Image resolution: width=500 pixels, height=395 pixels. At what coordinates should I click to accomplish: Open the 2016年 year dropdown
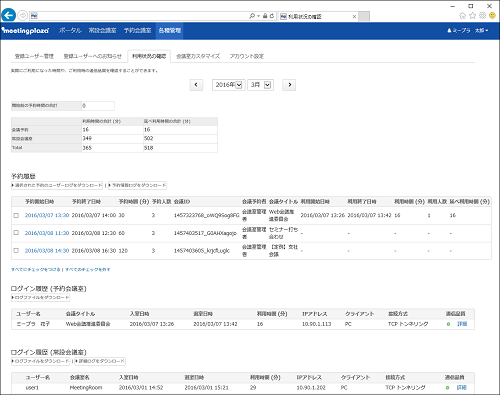pos(229,85)
